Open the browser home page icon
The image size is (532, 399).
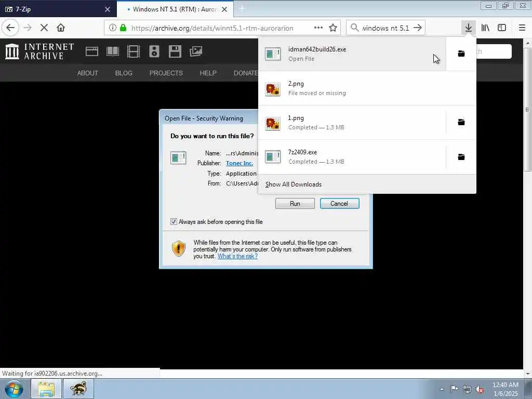point(61,28)
